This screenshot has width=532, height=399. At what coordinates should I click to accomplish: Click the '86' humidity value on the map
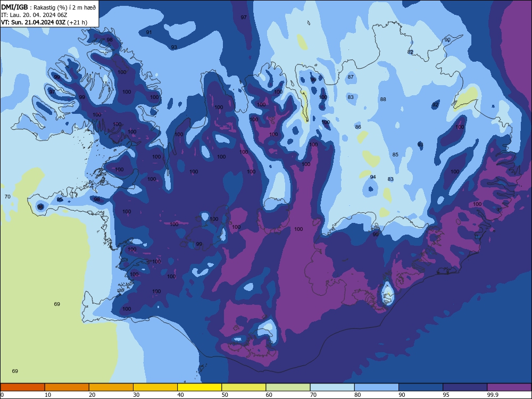coord(358,127)
